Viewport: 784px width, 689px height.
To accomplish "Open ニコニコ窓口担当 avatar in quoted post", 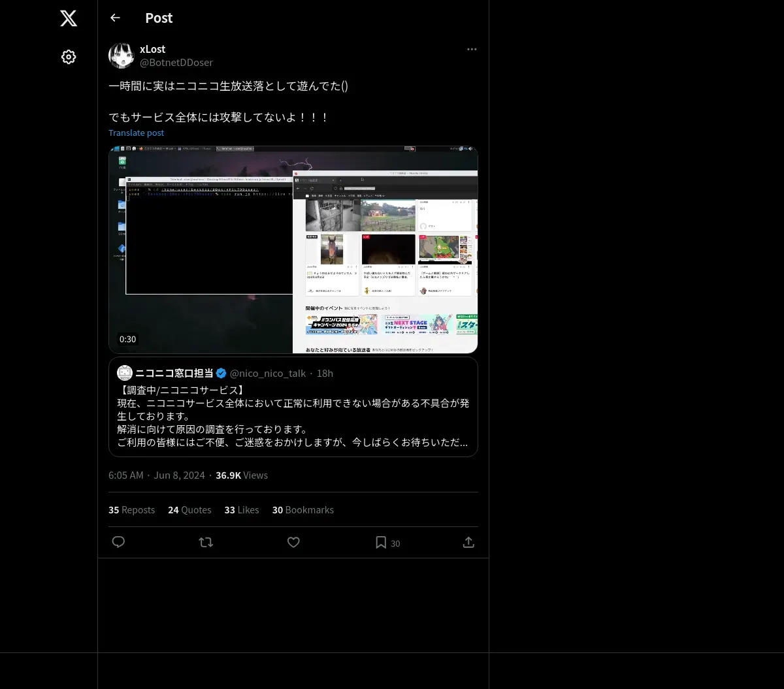I will point(125,373).
